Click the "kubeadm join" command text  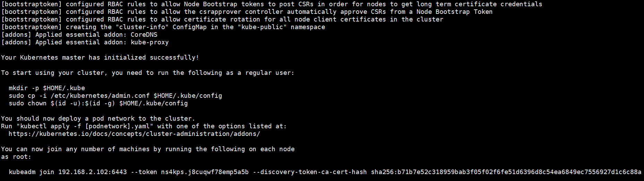click(31, 172)
